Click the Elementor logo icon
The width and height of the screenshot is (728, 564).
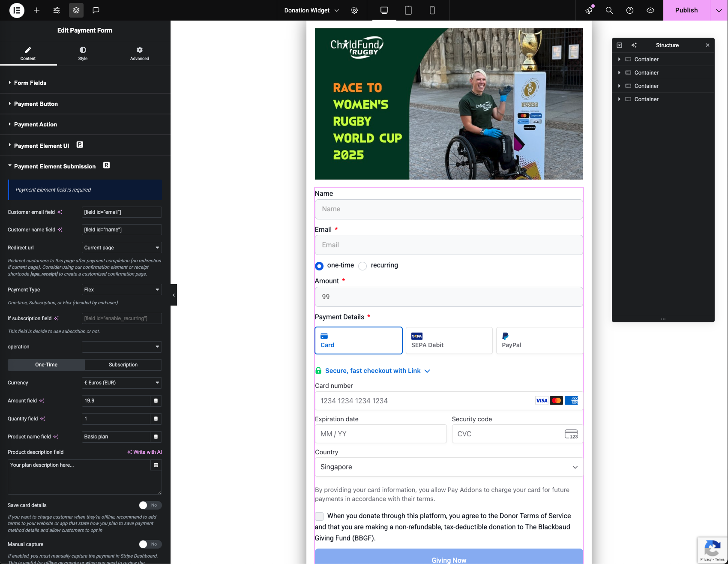[17, 10]
